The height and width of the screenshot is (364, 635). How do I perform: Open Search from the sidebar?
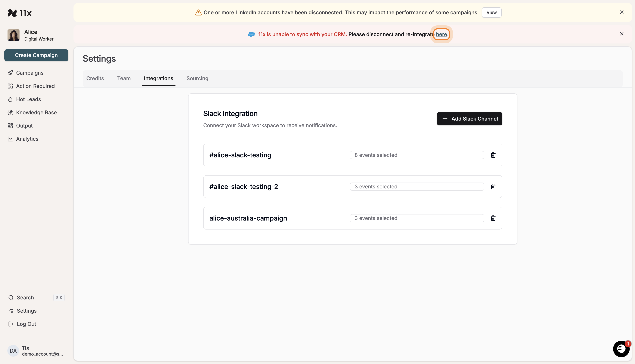25,298
